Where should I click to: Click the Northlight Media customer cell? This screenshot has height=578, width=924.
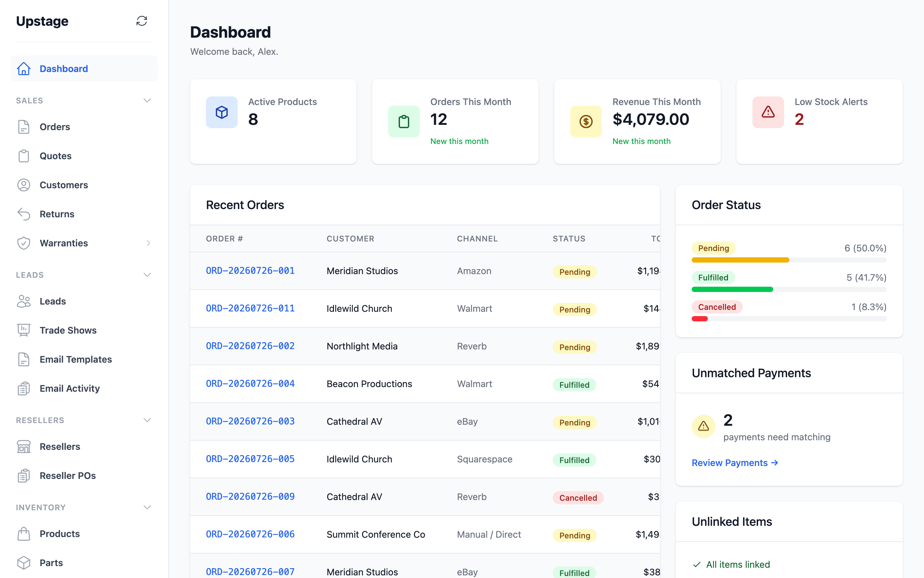[x=362, y=346]
